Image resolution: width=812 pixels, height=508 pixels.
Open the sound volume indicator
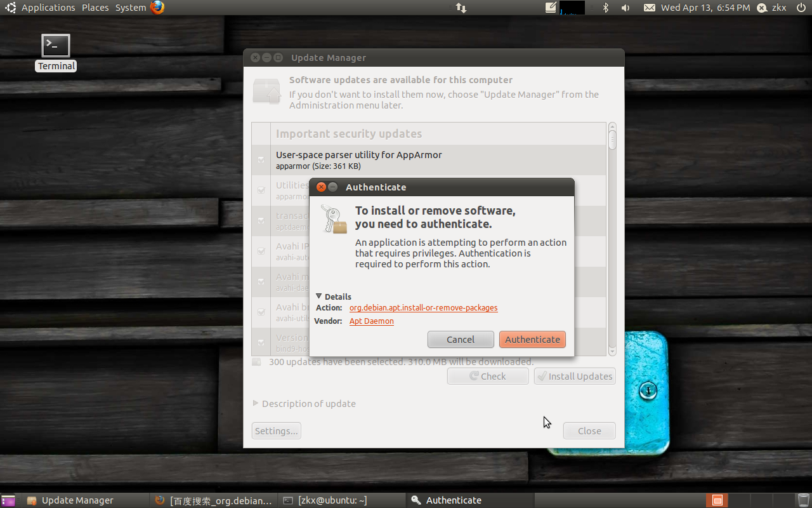[625, 8]
